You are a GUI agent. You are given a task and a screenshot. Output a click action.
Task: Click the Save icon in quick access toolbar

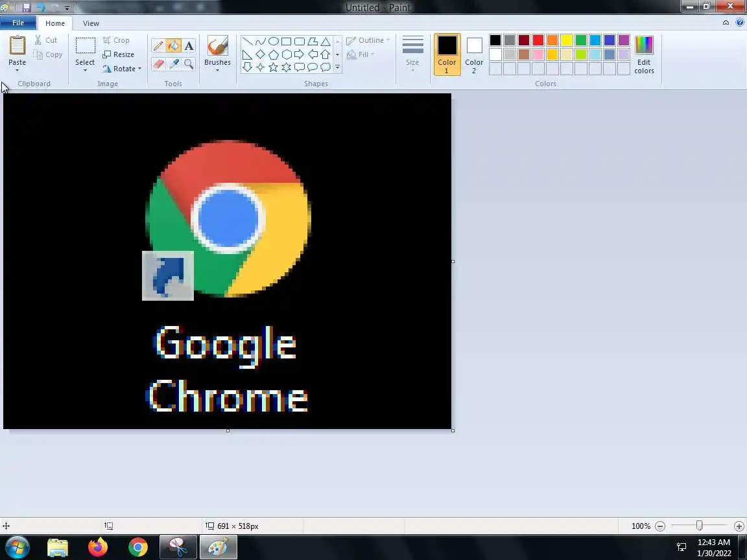click(26, 8)
